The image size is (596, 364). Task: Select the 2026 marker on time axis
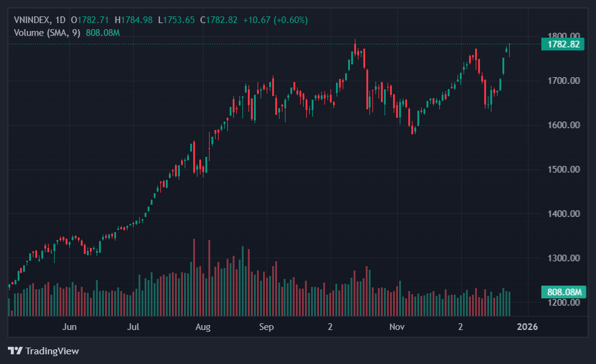coord(527,327)
